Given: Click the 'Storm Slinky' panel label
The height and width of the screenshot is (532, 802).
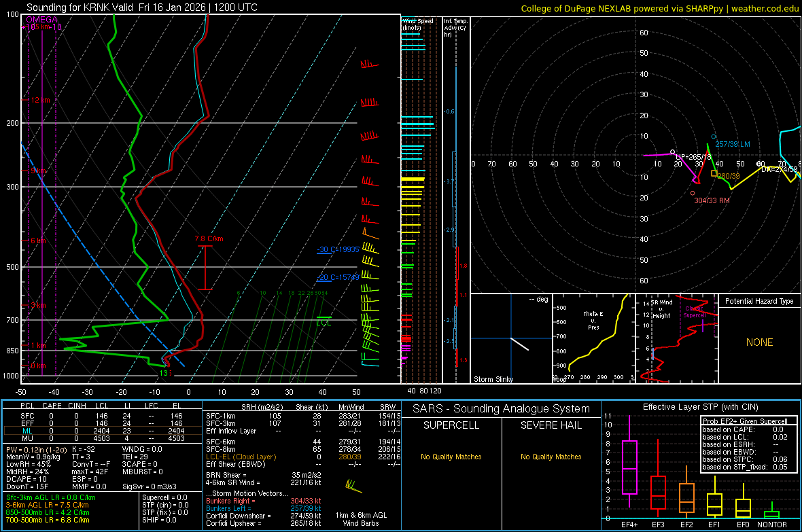Looking at the screenshot, I should coord(493,379).
